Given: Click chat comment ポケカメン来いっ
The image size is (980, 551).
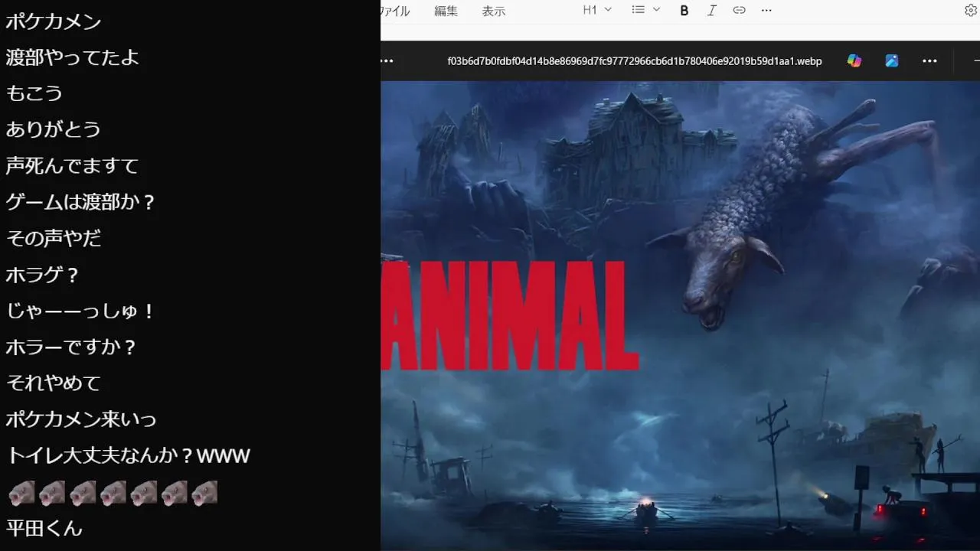Looking at the screenshot, I should click(81, 419).
